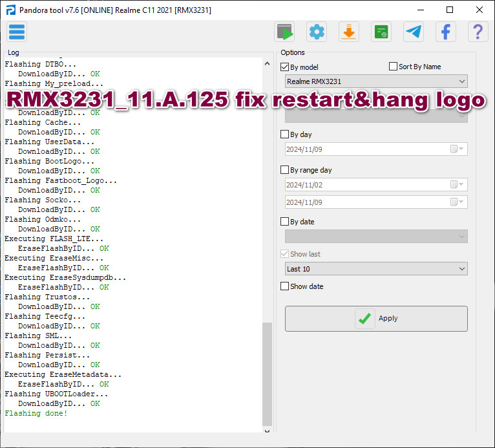Click the 'Executing EraseMisc...' log line
Screen dimensions: 495x448
click(x=54, y=258)
